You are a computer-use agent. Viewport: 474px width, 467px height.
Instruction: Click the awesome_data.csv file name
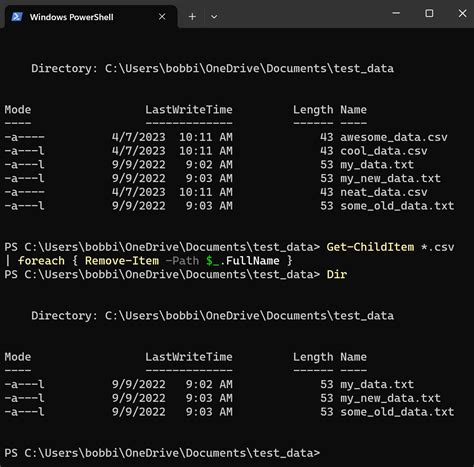[x=394, y=137]
